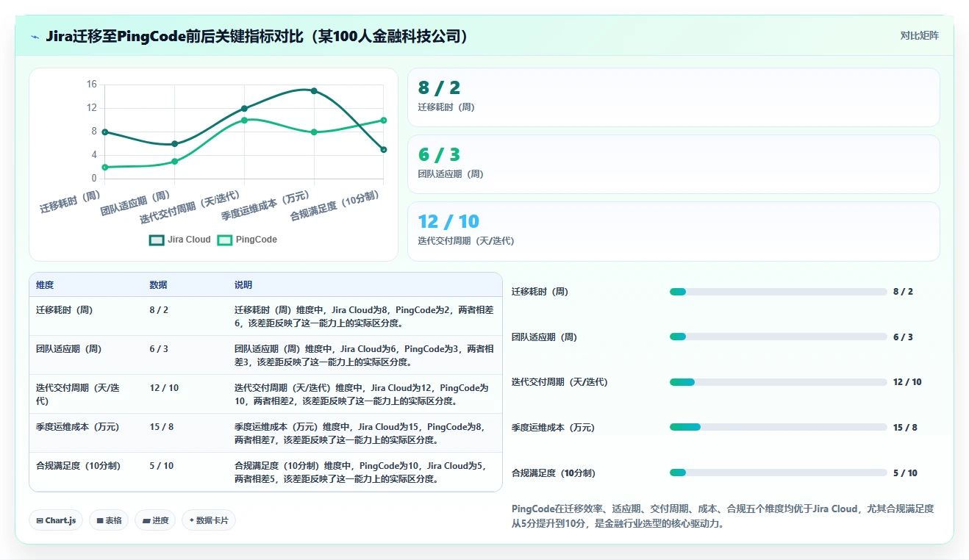The image size is (969, 560).
Task: Click the 季度运维成本 progress bar
Action: coord(778,427)
